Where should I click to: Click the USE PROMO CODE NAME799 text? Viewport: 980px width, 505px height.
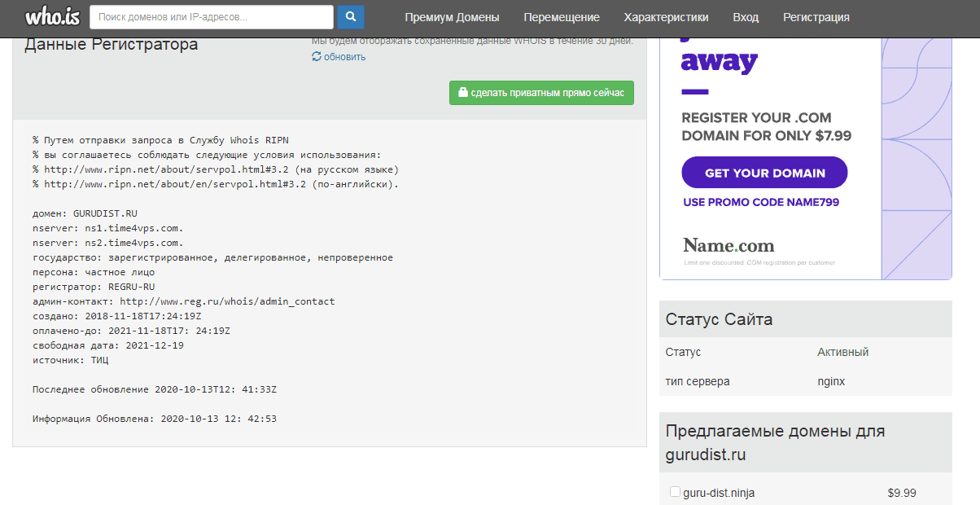pos(761,202)
